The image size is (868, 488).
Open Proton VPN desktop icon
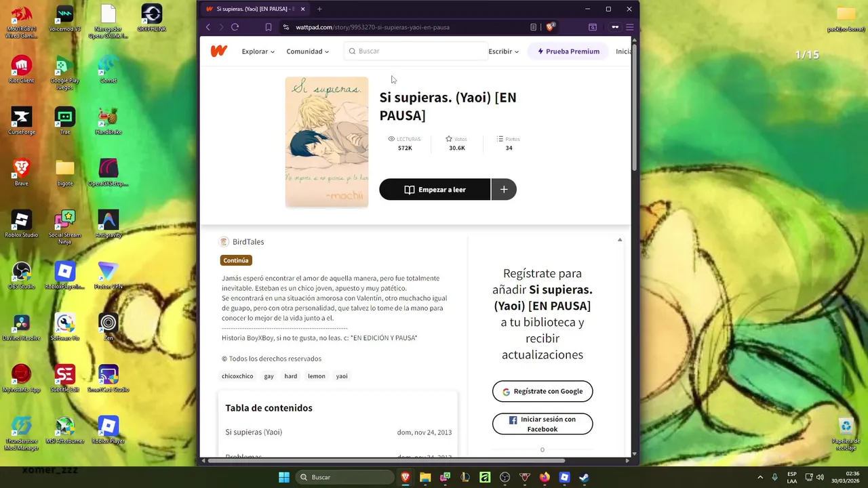coord(108,275)
